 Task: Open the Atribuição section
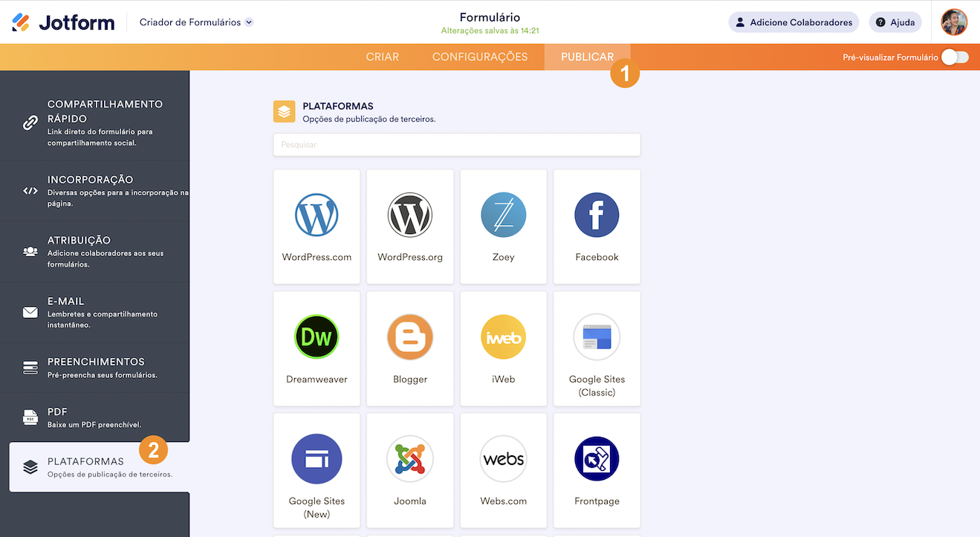[x=94, y=252]
